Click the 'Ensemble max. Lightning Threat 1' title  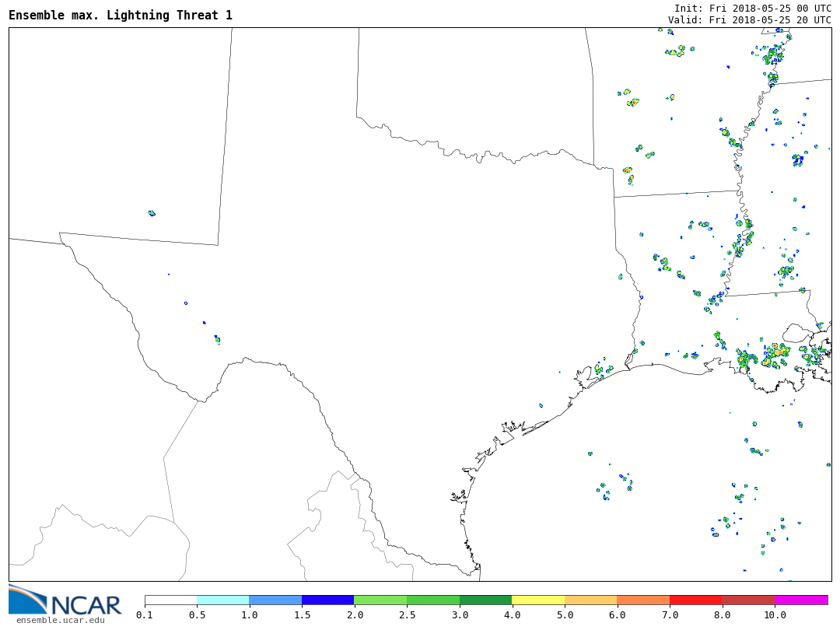[x=121, y=16]
